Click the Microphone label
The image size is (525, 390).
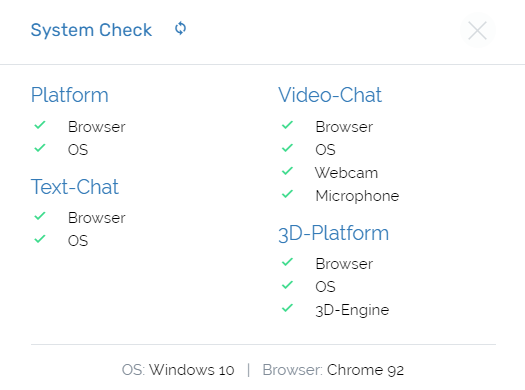pyautogui.click(x=357, y=196)
